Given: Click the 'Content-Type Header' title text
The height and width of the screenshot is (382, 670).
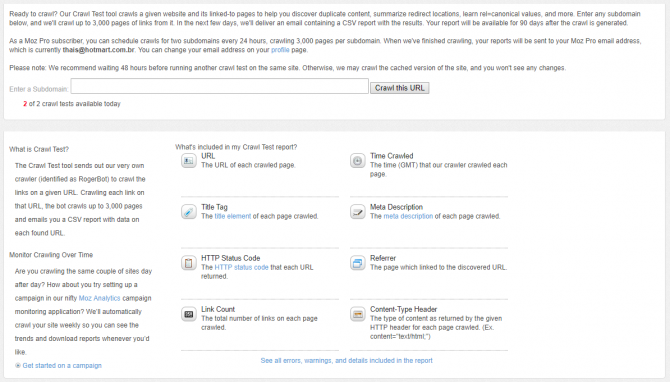Looking at the screenshot, I should click(x=404, y=309).
